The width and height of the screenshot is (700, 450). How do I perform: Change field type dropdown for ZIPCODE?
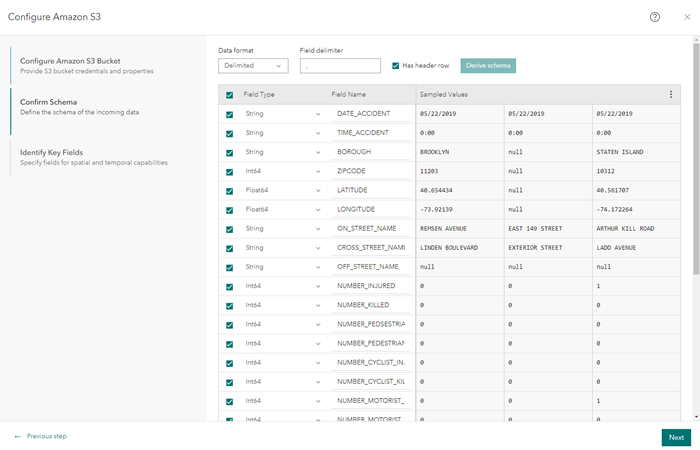click(x=318, y=171)
